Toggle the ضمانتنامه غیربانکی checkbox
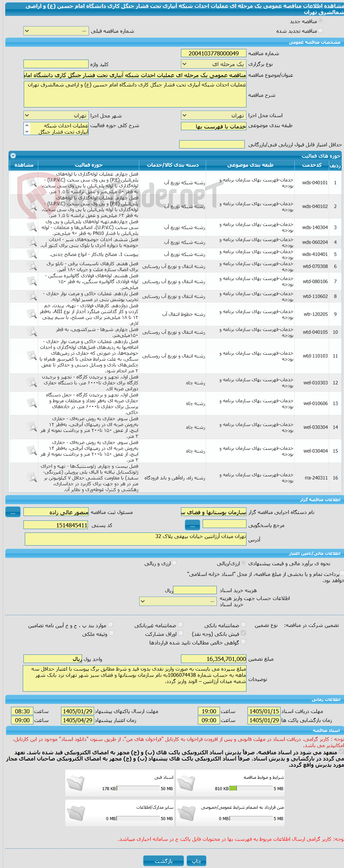Viewport: 344px width, 868px height. 180,624
